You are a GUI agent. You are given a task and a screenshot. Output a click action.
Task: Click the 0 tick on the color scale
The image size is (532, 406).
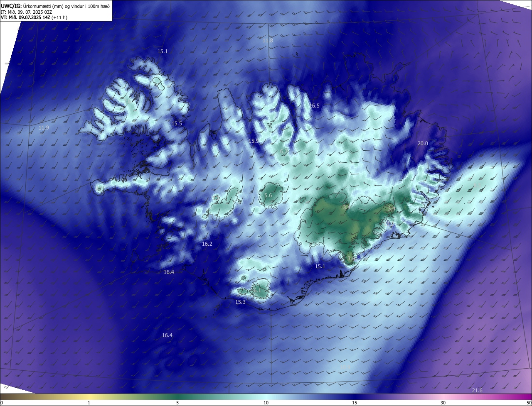tap(2, 403)
